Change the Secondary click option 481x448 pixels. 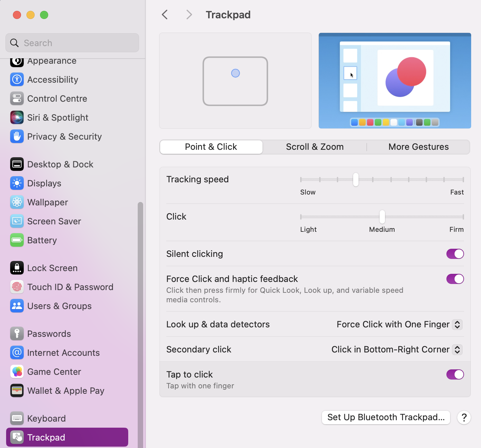457,349
